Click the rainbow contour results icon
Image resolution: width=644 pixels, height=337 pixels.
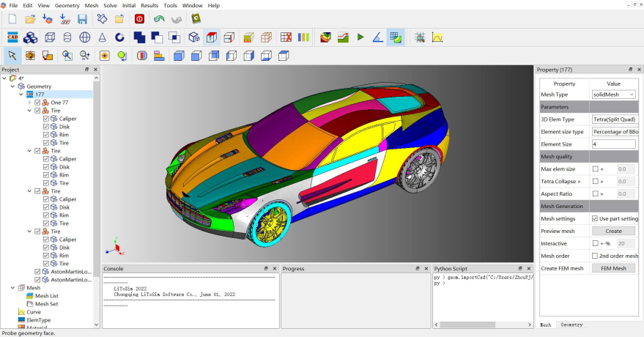point(326,37)
